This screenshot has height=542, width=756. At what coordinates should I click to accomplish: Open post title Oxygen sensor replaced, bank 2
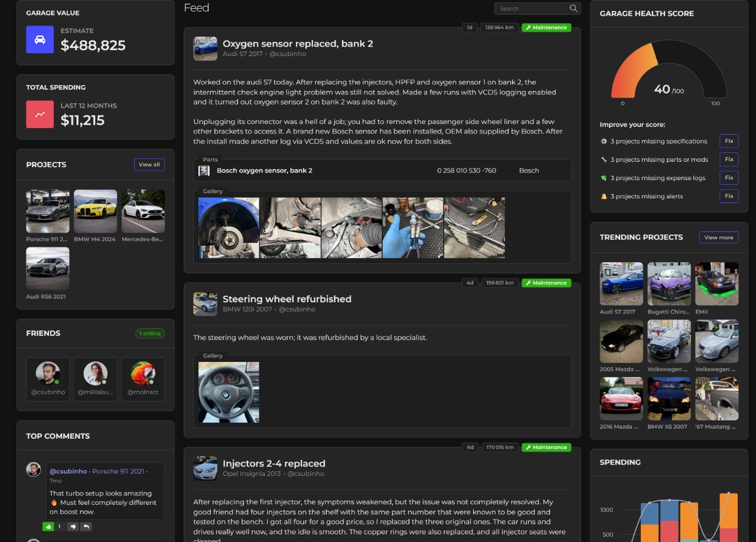point(298,44)
